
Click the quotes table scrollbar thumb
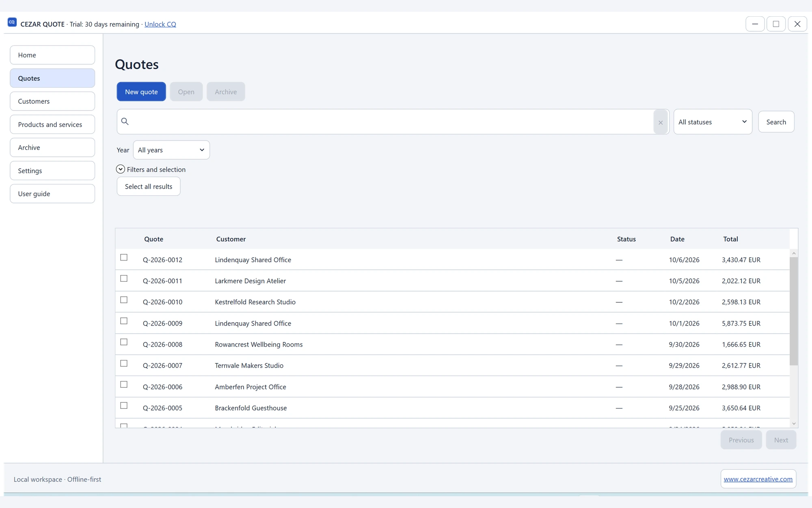tap(794, 311)
